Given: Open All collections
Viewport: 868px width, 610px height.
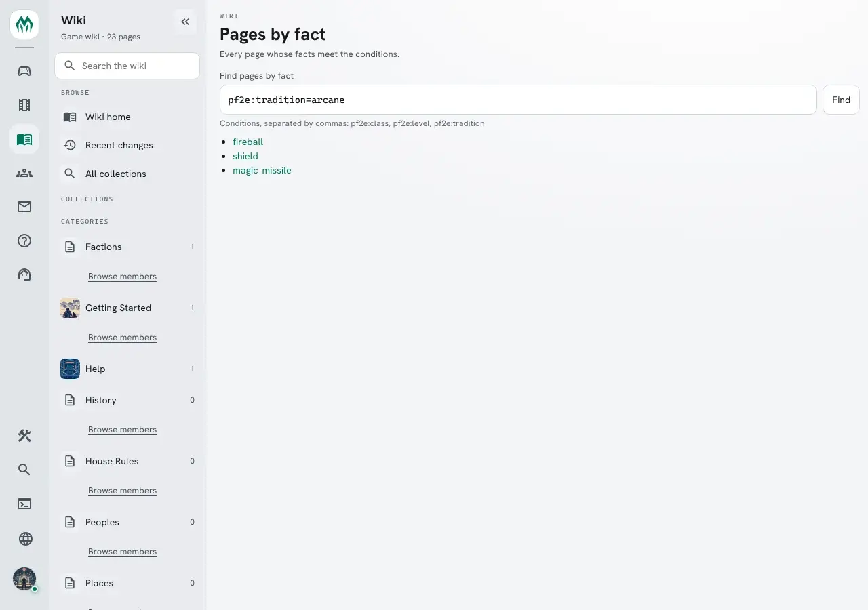Looking at the screenshot, I should coord(127,174).
